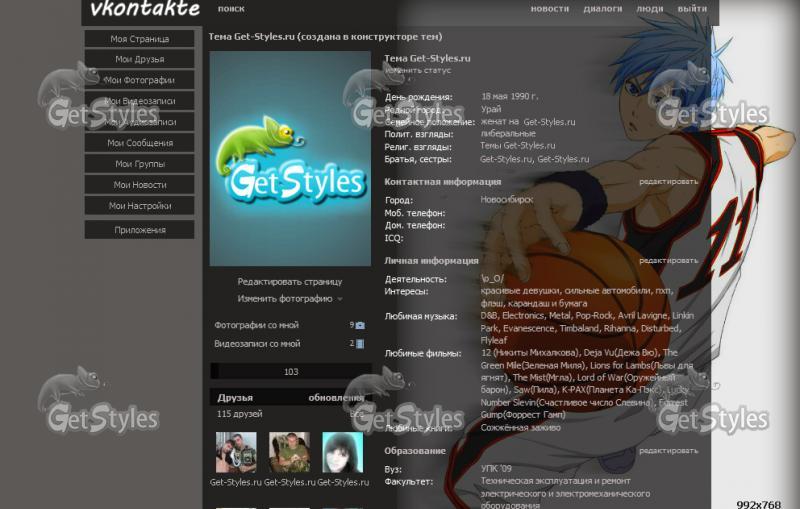
Task: Click the УПК '09 university link
Action: point(496,468)
